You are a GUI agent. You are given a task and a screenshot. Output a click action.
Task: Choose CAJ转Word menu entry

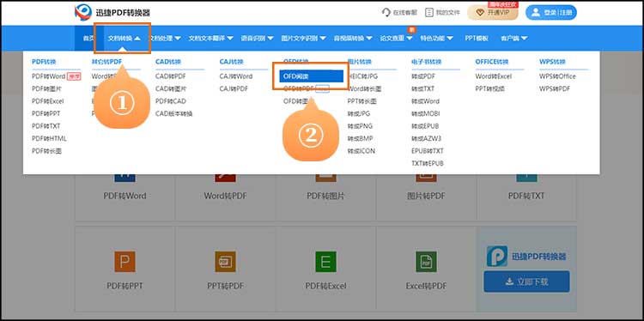point(236,76)
